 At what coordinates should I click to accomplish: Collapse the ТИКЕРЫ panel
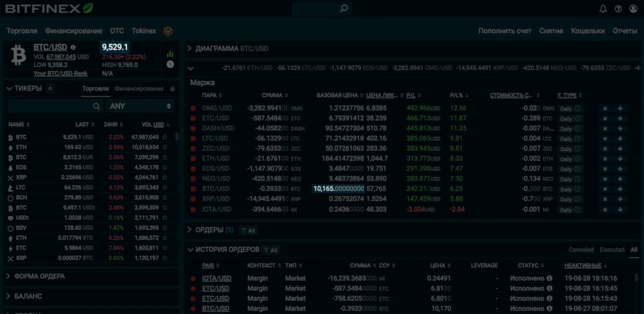click(x=9, y=89)
